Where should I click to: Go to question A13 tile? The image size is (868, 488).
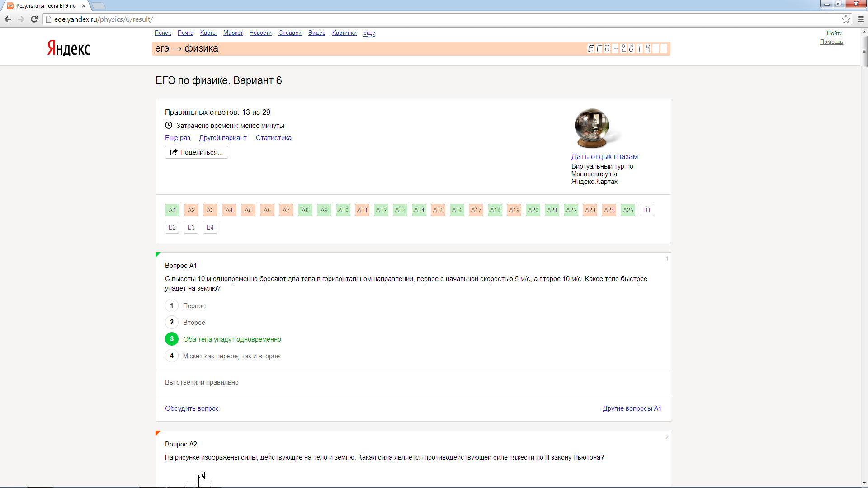point(400,210)
